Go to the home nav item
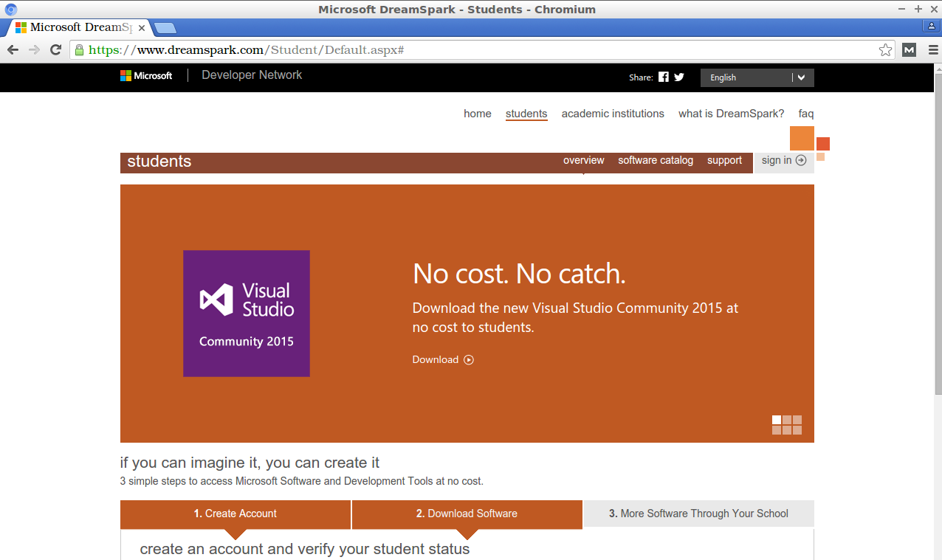Viewport: 942px width, 560px height. point(478,114)
